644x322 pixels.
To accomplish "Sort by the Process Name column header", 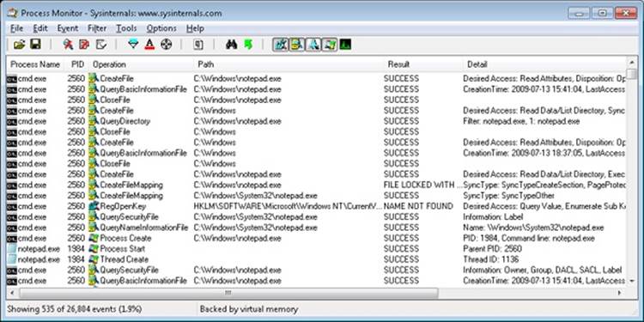I will pyautogui.click(x=35, y=64).
